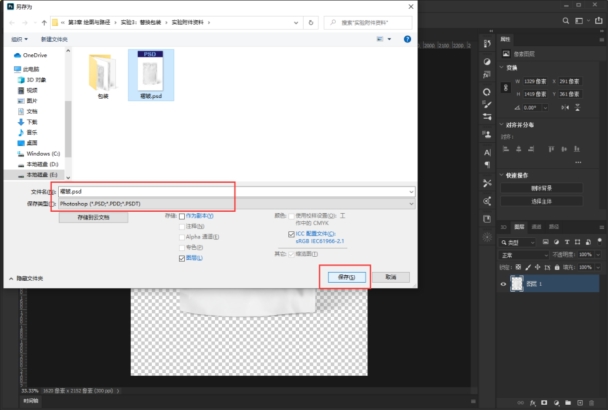Click the 保存 (Save) button
Image resolution: width=608 pixels, height=410 pixels.
346,277
